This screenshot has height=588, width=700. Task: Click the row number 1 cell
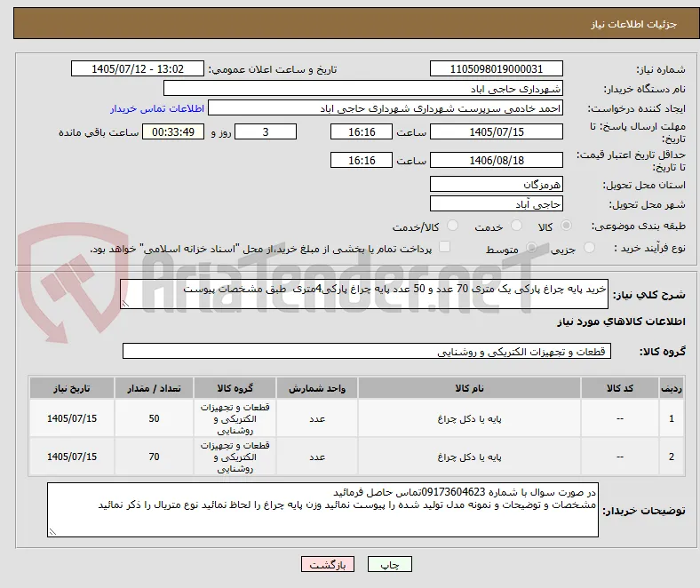(x=671, y=418)
